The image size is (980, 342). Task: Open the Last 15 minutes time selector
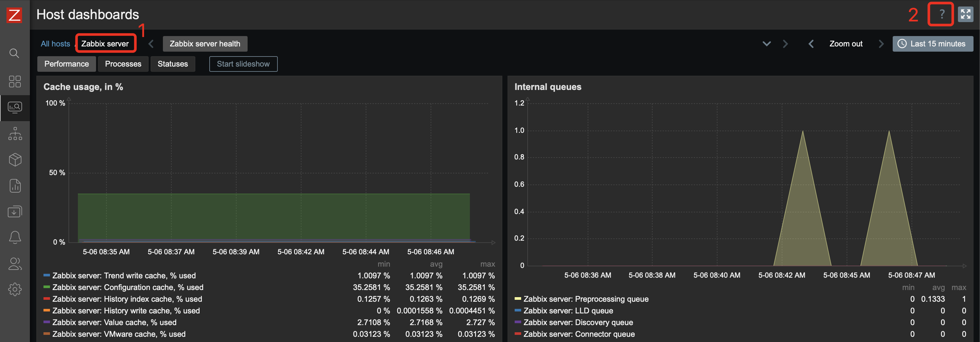933,44
